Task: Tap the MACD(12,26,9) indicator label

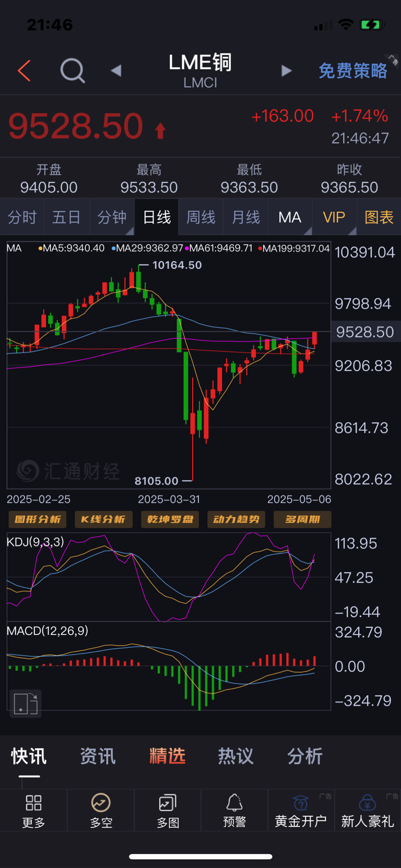Action: [x=48, y=631]
